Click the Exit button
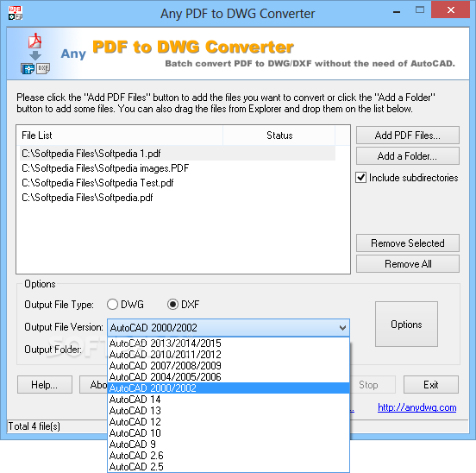 pos(431,385)
